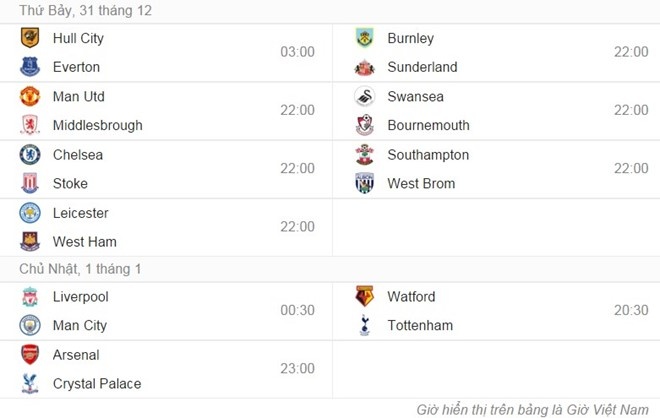
Task: Click the Leicester club crest
Action: tap(30, 213)
